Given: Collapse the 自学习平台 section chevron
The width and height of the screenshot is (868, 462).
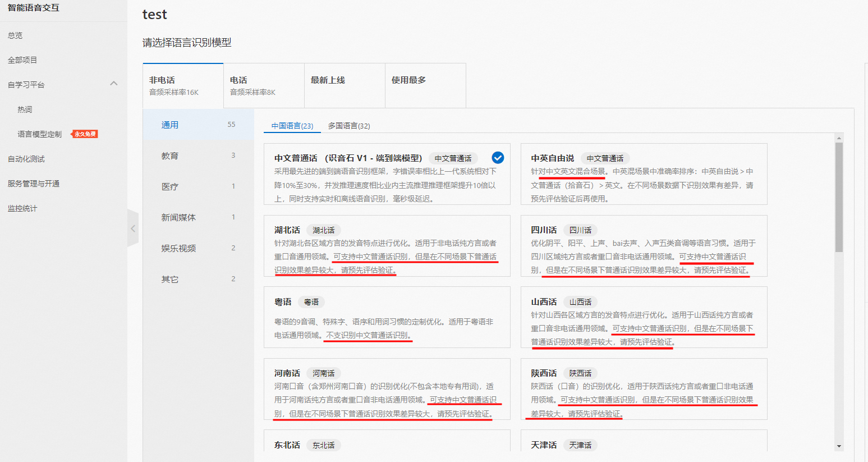Looking at the screenshot, I should pos(114,84).
